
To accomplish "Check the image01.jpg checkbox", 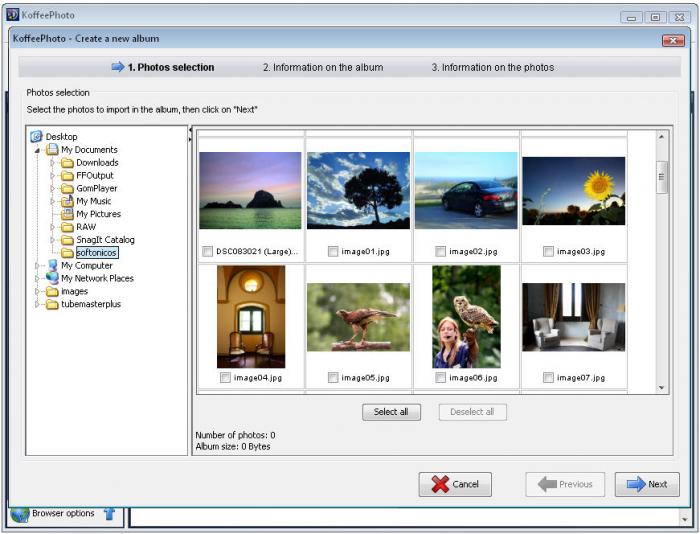I will pos(333,251).
